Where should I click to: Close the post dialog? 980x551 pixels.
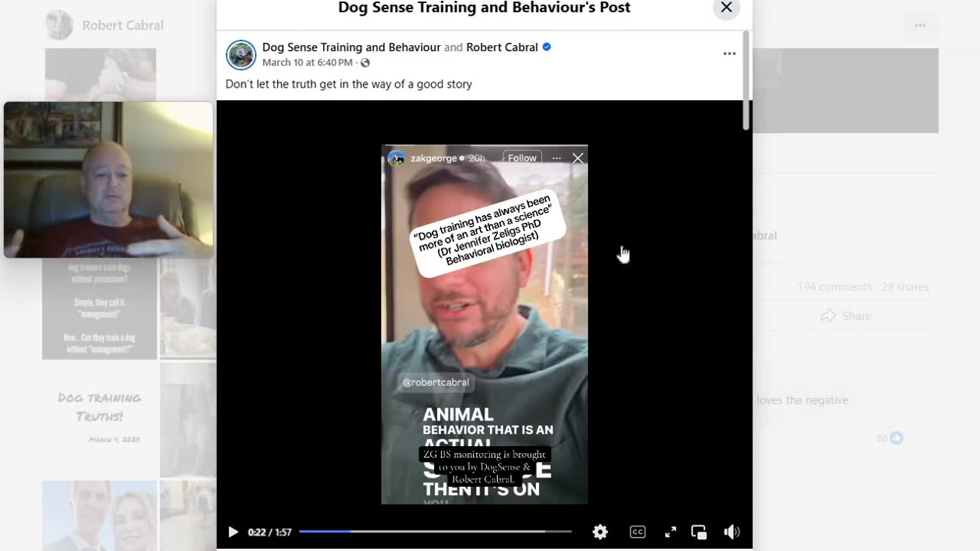tap(727, 8)
